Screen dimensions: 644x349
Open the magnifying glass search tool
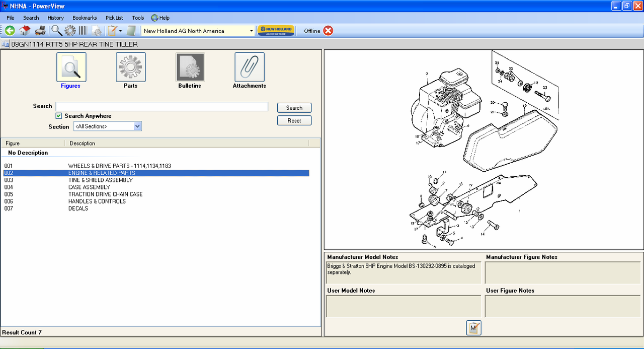pos(57,31)
